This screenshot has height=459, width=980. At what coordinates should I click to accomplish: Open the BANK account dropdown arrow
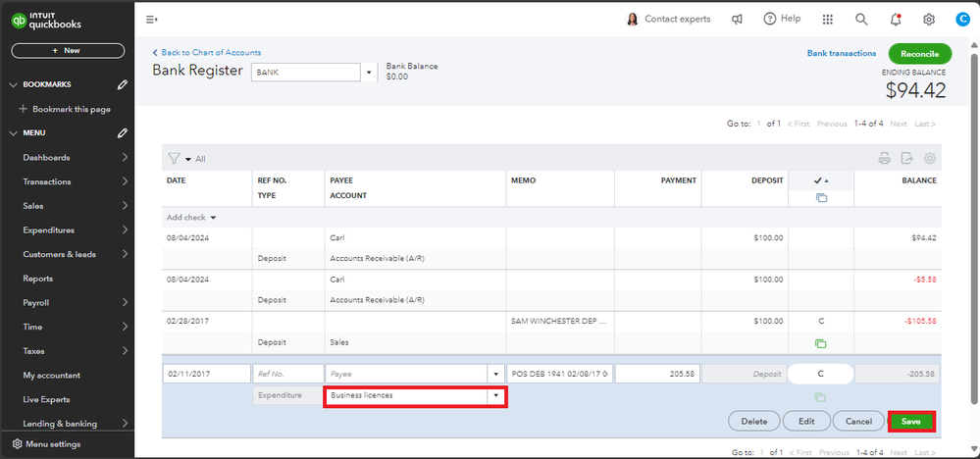pyautogui.click(x=369, y=73)
